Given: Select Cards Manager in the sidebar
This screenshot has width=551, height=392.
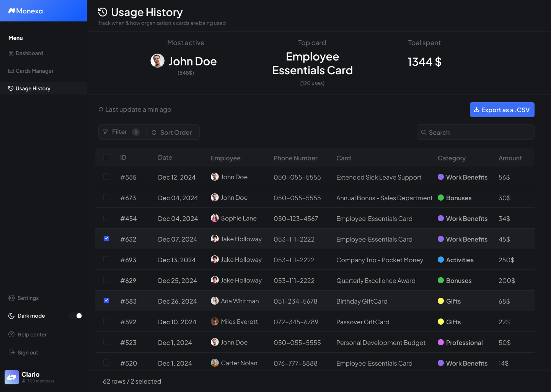Looking at the screenshot, I should [x=31, y=71].
